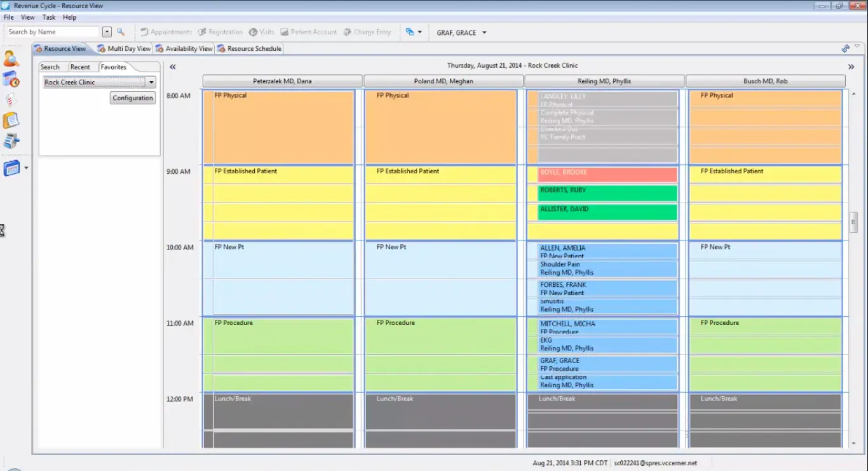
Task: Open the notepad folder icon in the sidebar
Action: pos(10,119)
